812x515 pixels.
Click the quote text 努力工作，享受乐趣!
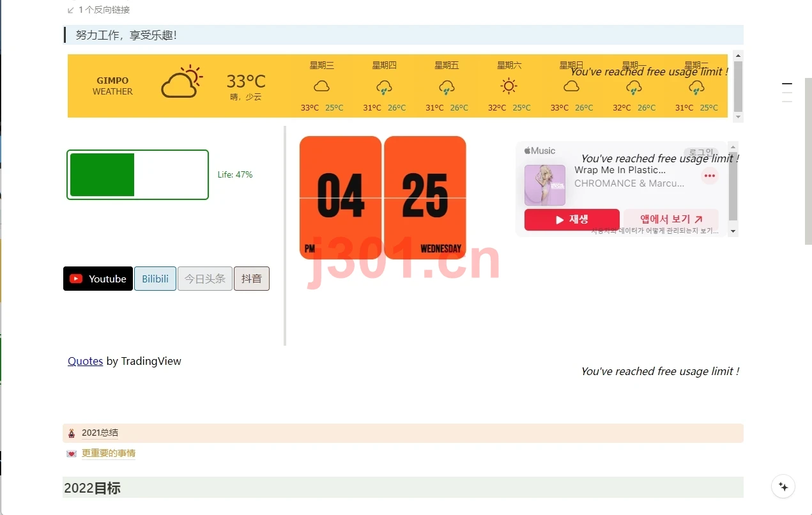coord(126,35)
